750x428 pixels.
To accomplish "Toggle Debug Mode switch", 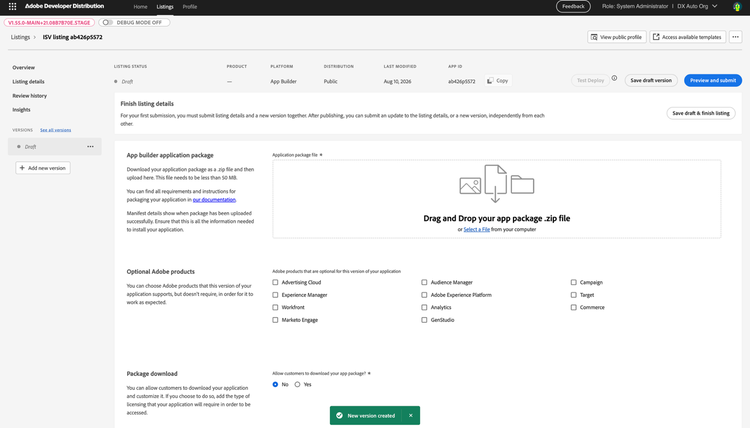I will 108,22.
